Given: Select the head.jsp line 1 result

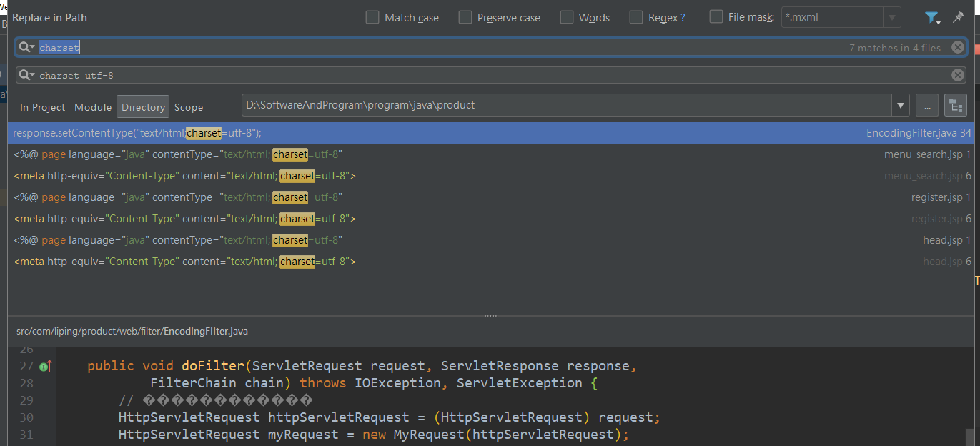Looking at the screenshot, I should click(491, 240).
